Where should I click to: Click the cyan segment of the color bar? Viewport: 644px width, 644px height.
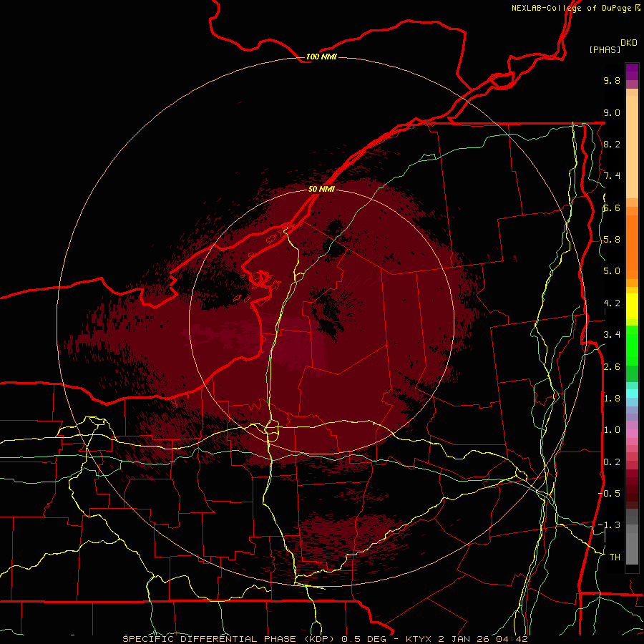[632, 394]
